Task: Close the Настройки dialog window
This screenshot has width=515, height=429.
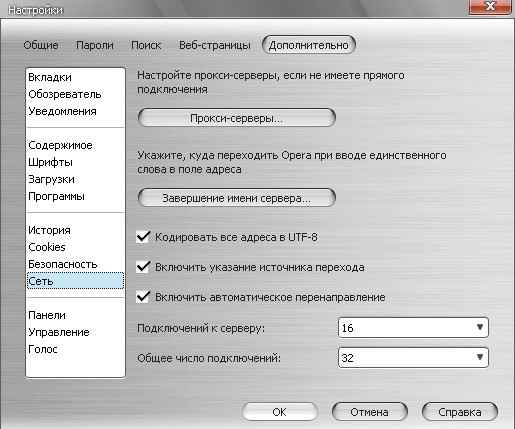Action: coord(490,6)
